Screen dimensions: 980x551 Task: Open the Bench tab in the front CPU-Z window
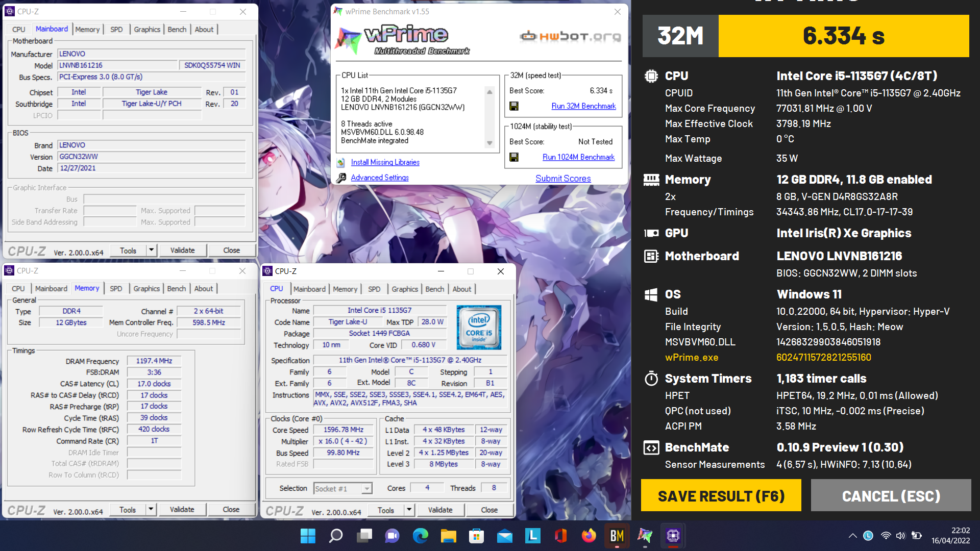[x=435, y=289]
